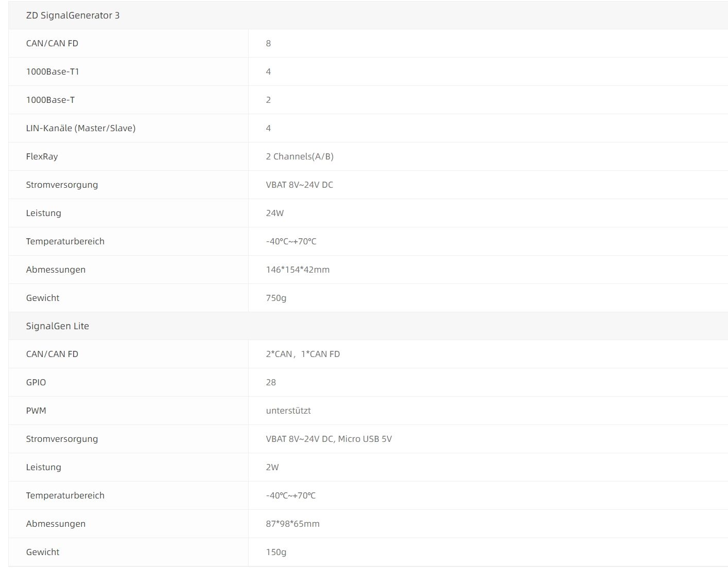This screenshot has height=570, width=728.
Task: Click the ZD SignalGenerator 3 section header
Action: tap(73, 15)
